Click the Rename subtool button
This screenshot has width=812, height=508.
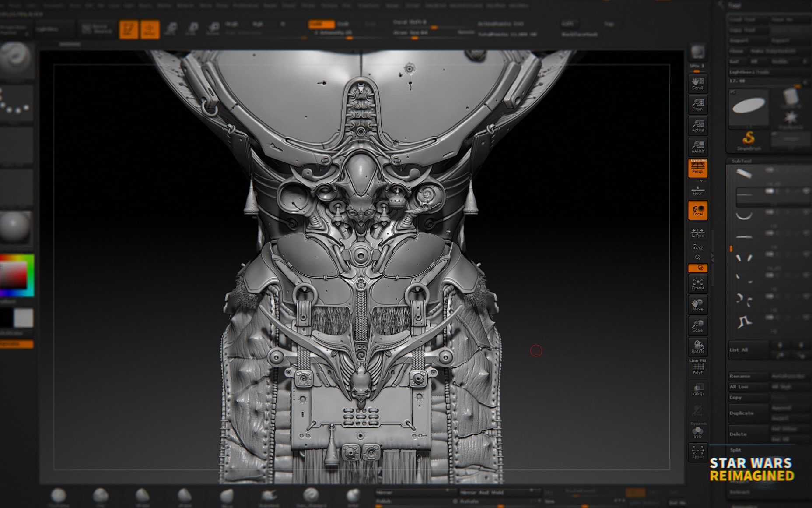click(x=748, y=376)
